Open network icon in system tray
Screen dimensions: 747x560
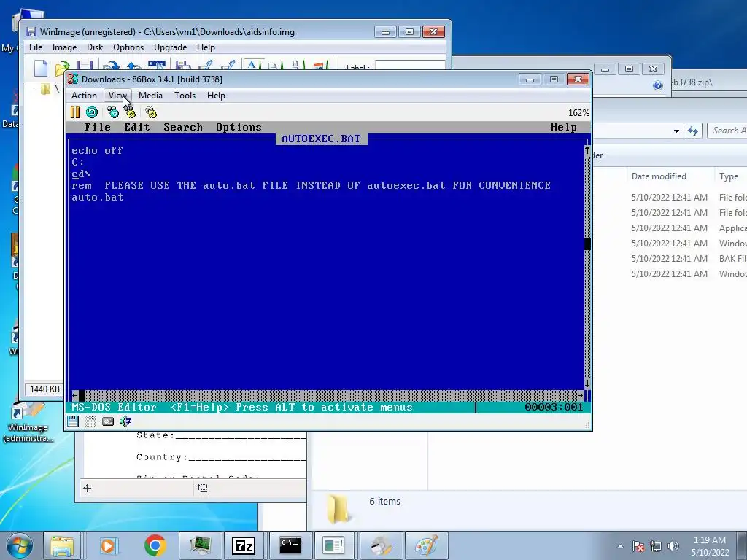tap(656, 546)
